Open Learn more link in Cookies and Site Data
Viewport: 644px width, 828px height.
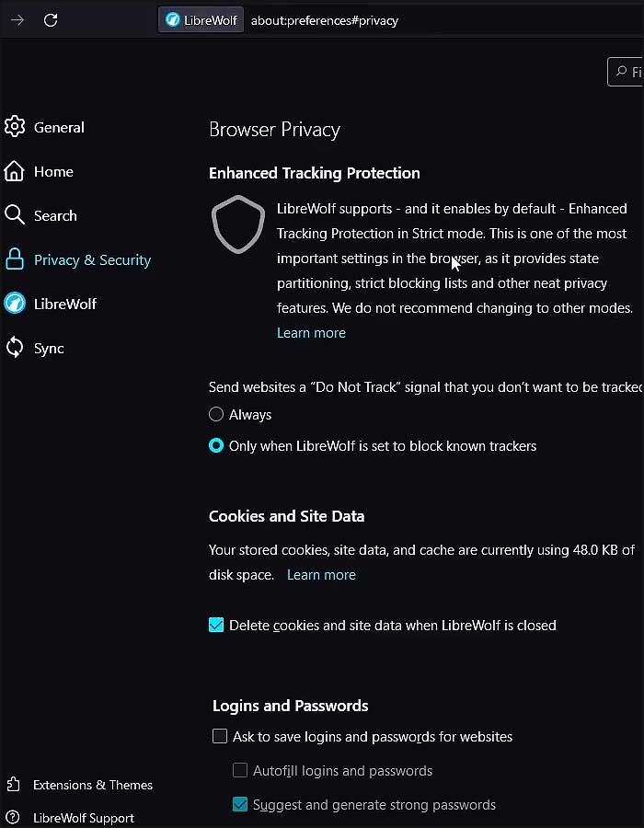[321, 574]
